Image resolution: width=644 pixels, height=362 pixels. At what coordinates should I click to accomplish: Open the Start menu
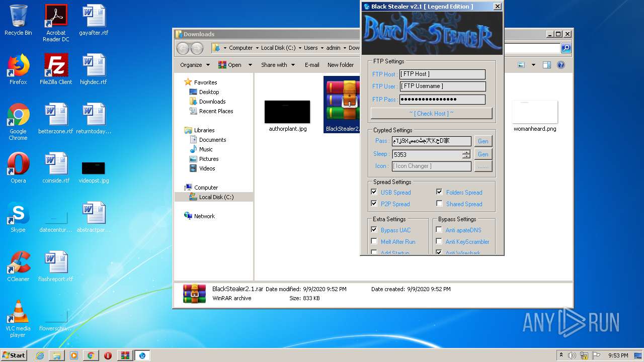[14, 355]
